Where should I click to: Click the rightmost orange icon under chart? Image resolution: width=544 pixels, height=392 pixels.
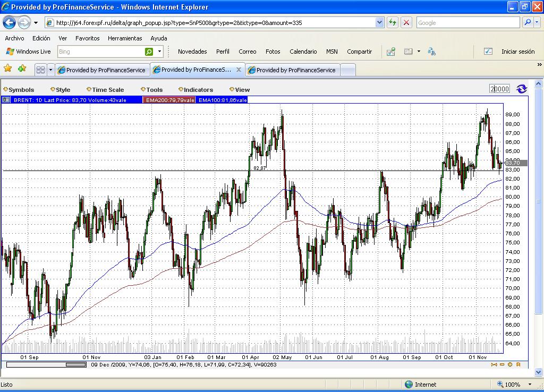click(x=518, y=364)
